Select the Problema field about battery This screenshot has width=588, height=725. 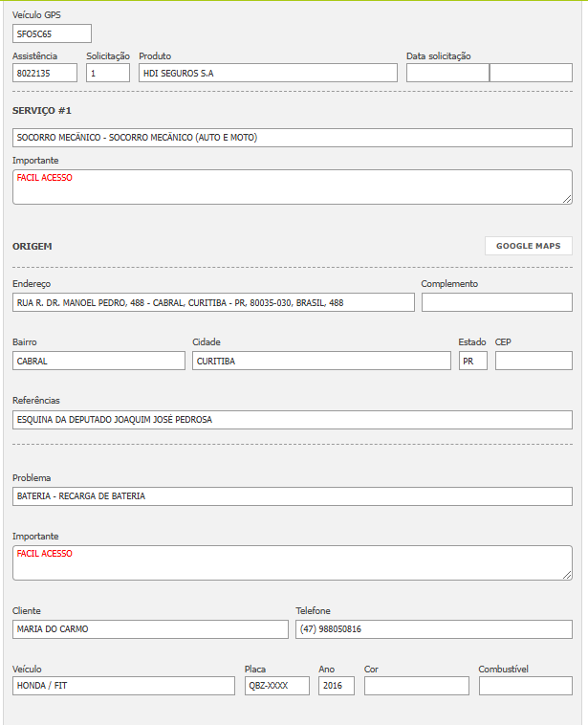coord(292,496)
